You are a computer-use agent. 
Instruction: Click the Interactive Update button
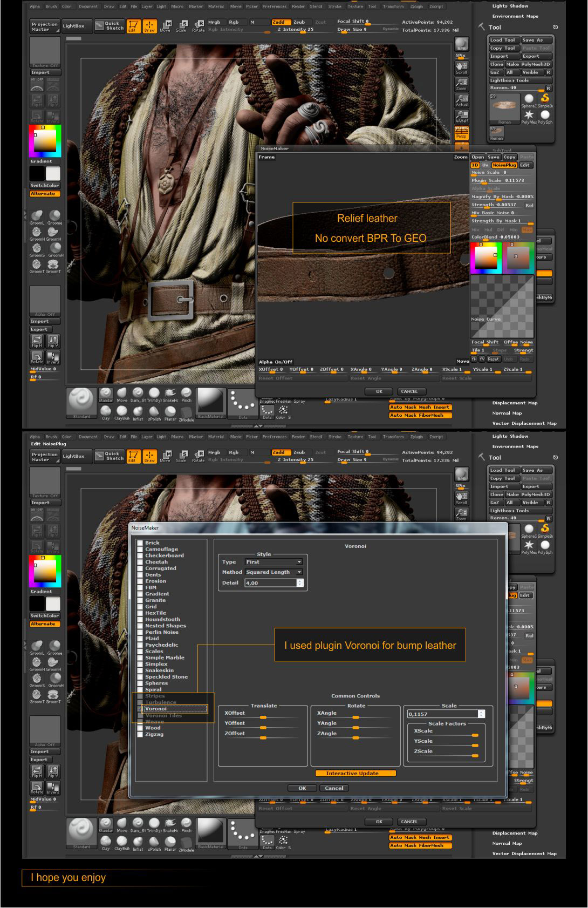[x=355, y=773]
